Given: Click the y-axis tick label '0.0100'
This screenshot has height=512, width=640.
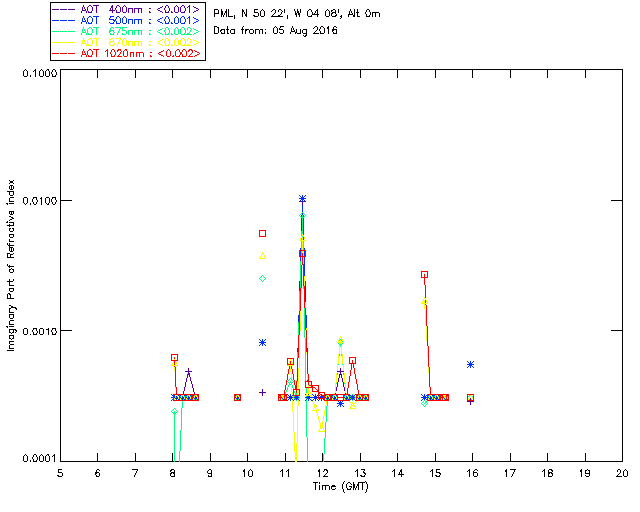Looking at the screenshot, I should coord(40,201).
